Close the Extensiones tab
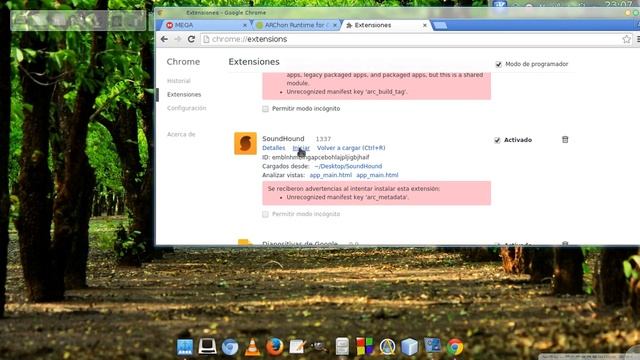Viewport: 640px width, 360px height. [x=424, y=25]
